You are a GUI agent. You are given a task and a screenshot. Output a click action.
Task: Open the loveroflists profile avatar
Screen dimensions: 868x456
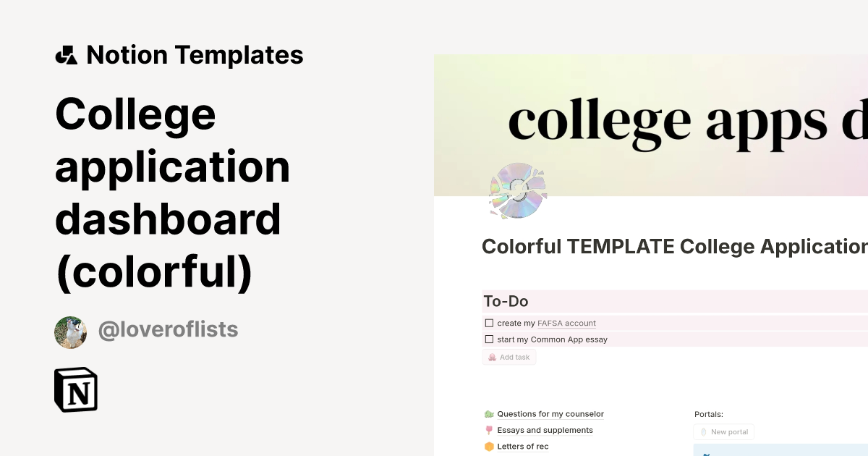71,332
